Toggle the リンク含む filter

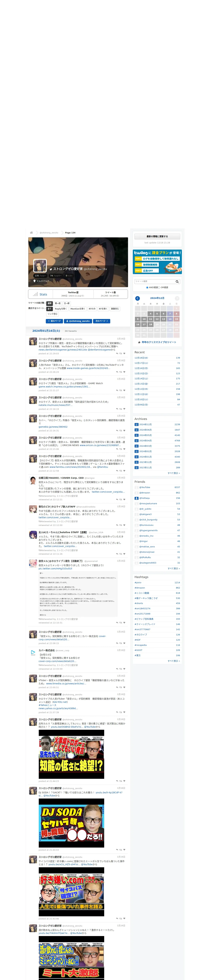coord(53,314)
